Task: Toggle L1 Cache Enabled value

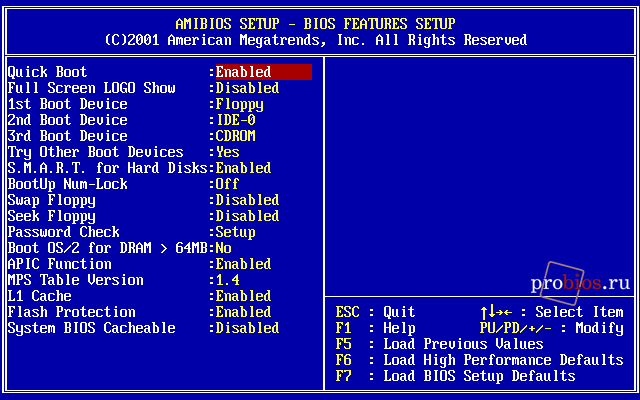Action: tap(243, 296)
